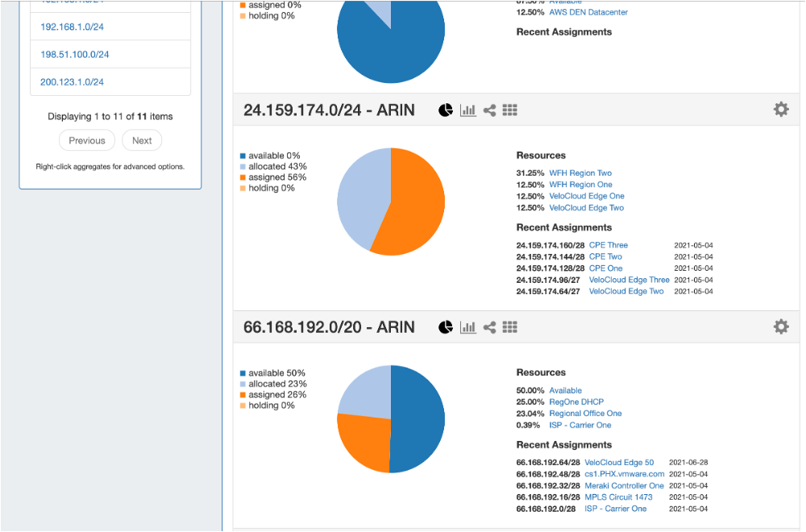Select 198.51.100.0/24 aggregate

point(75,55)
